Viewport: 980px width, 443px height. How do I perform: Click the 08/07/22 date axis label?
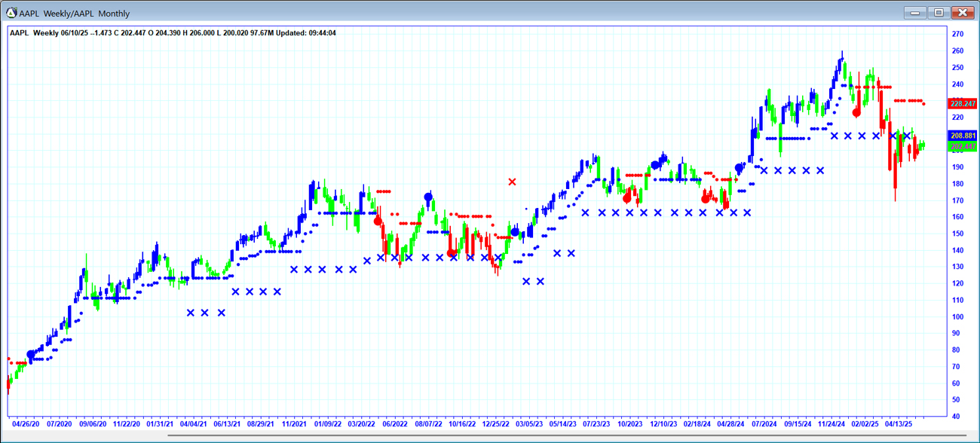pyautogui.click(x=429, y=424)
